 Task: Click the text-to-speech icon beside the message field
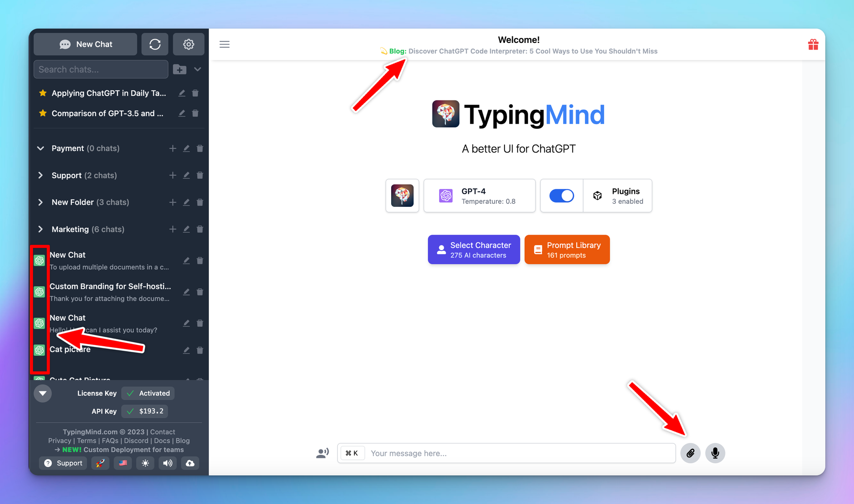322,453
